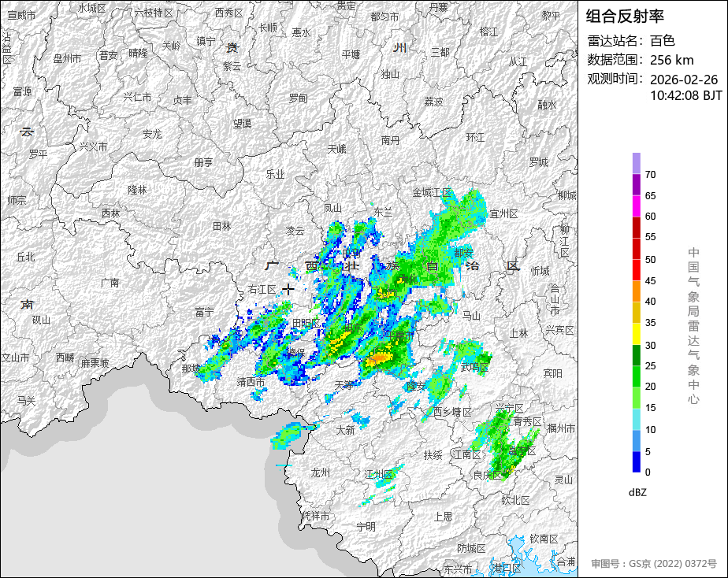Click the light purple top legend swatch
This screenshot has height=578, width=728.
pyautogui.click(x=636, y=163)
